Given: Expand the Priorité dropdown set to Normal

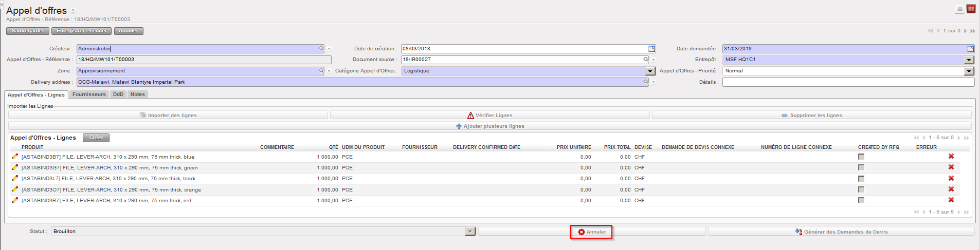Looking at the screenshot, I should pos(969,71).
